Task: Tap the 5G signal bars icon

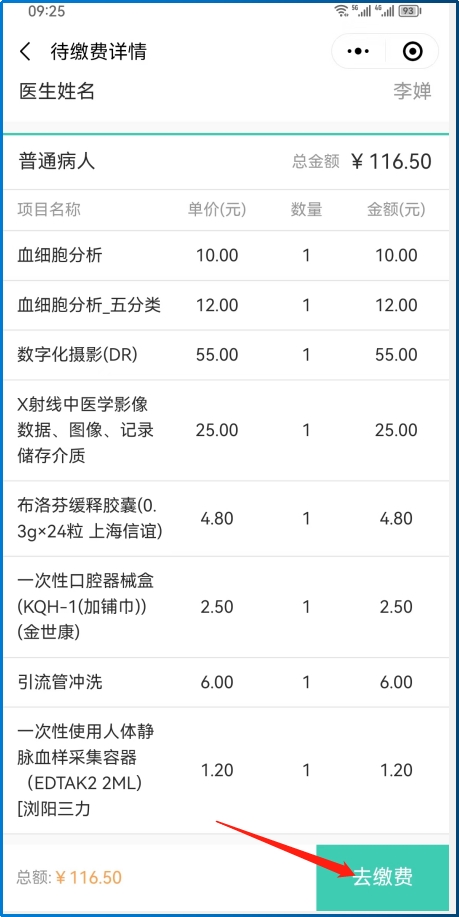Action: click(362, 11)
